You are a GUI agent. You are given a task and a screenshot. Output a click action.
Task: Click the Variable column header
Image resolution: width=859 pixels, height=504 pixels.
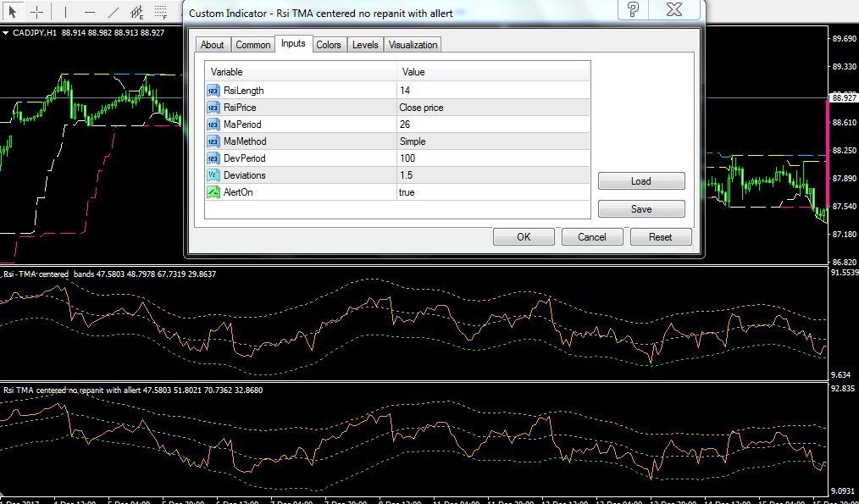[x=301, y=72]
